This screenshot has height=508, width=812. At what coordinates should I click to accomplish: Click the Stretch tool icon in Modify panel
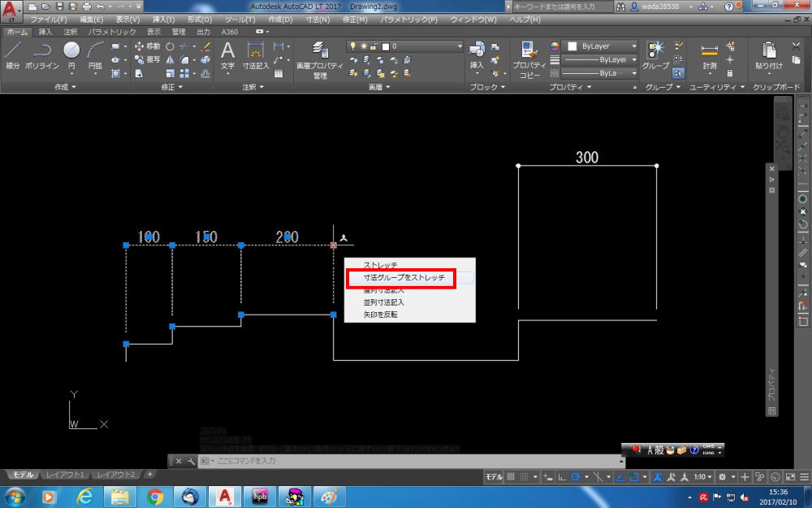point(139,74)
